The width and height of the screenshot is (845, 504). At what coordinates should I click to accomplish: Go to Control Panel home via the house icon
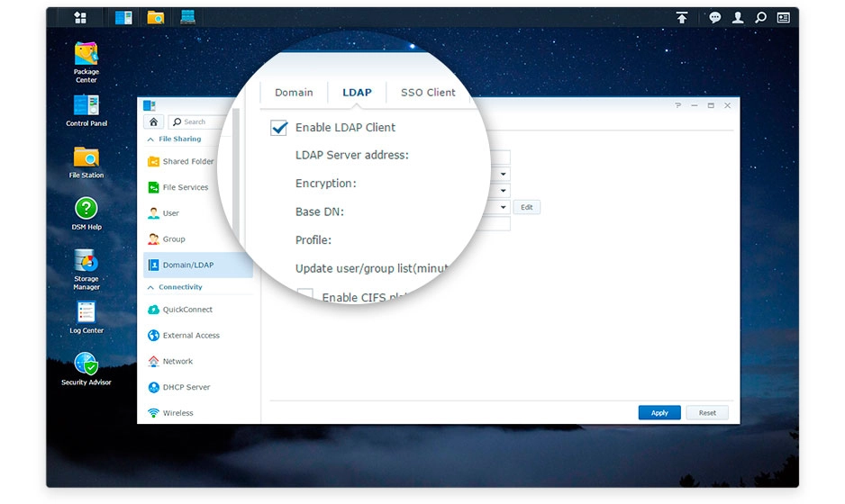tap(153, 121)
